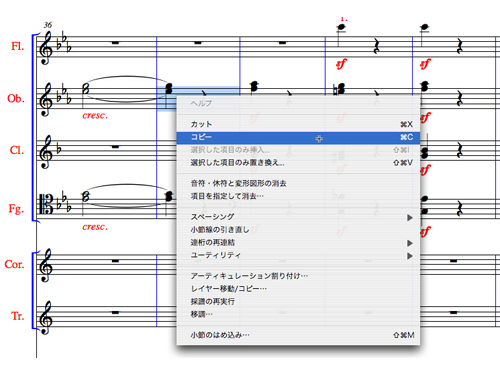Open the スペーシング submenu
The image size is (500, 375).
pyautogui.click(x=298, y=217)
